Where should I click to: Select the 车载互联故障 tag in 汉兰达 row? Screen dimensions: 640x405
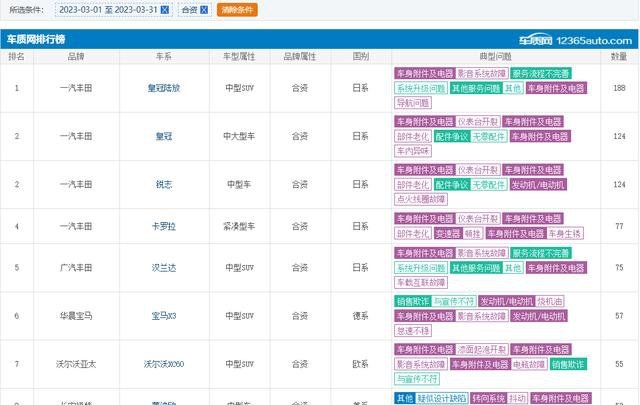pyautogui.click(x=421, y=283)
